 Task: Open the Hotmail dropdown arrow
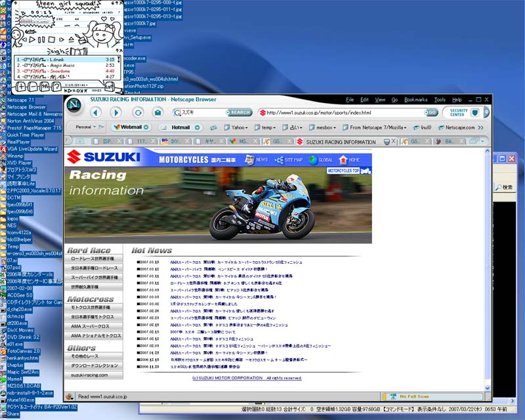click(x=198, y=127)
